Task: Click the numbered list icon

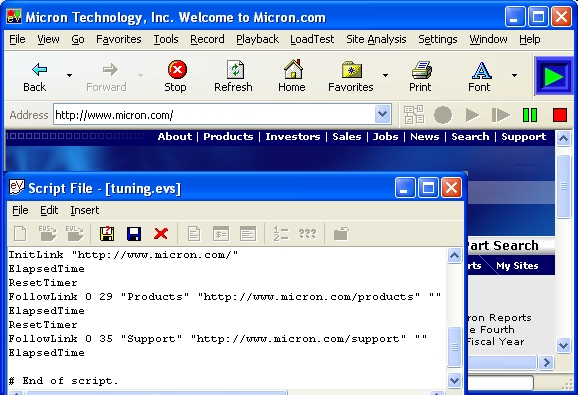Action: click(x=281, y=234)
